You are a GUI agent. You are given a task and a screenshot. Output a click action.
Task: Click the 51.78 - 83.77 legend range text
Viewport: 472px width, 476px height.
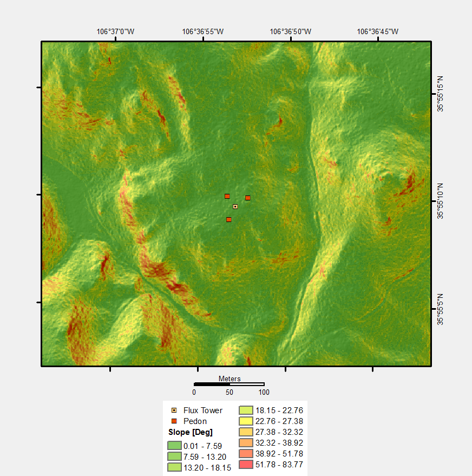point(279,465)
